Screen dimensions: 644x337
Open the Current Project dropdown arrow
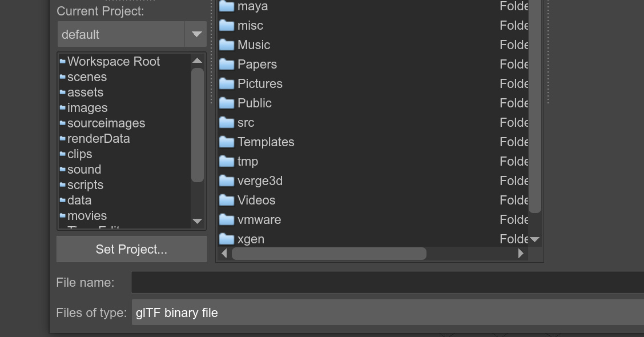pos(196,34)
